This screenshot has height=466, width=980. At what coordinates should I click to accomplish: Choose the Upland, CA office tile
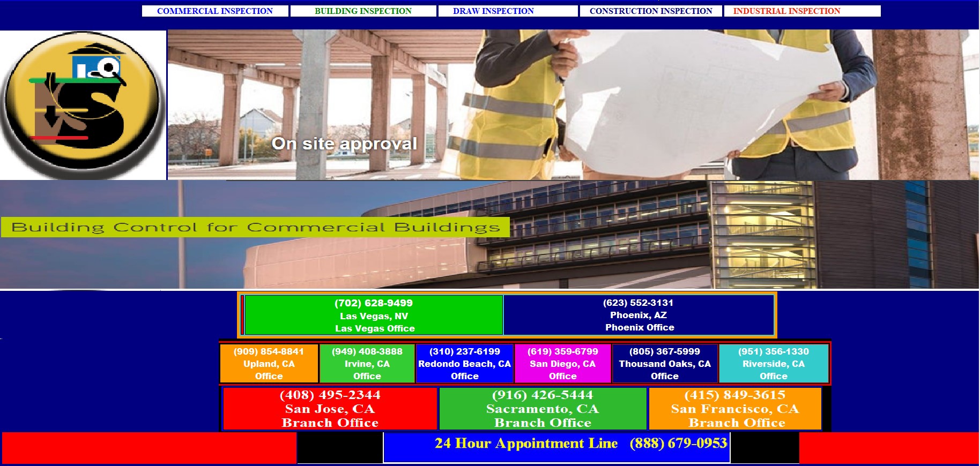(269, 364)
